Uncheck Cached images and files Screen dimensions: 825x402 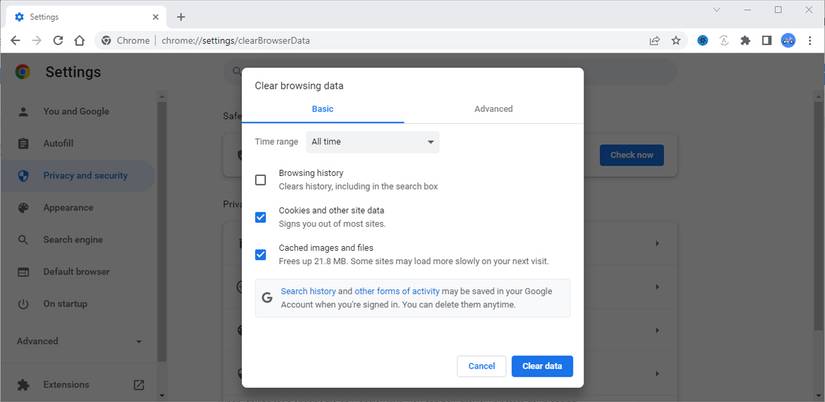261,254
